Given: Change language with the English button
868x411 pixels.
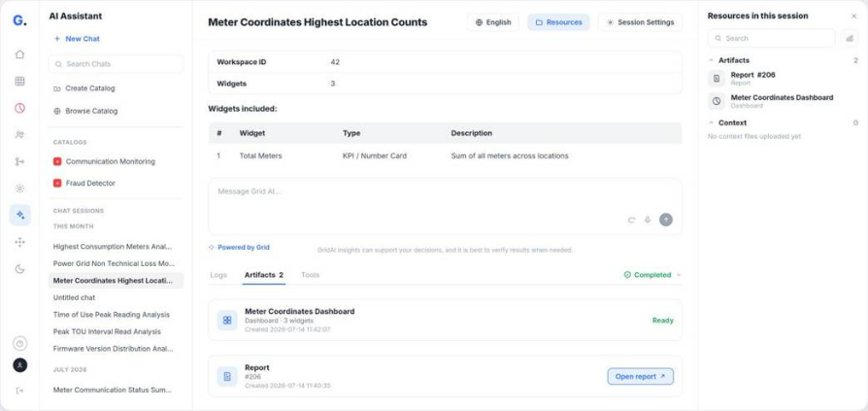Looking at the screenshot, I should click(x=493, y=22).
